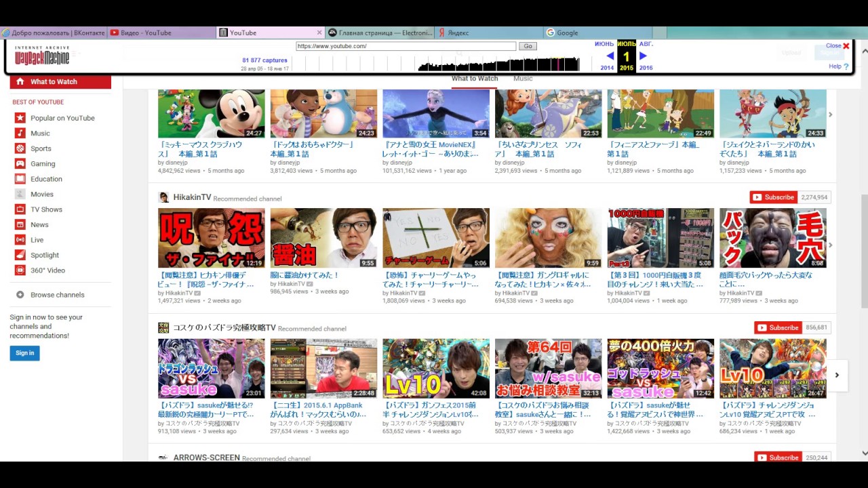This screenshot has width=868, height=488.
Task: Open the 81 877 captures link
Action: click(264, 60)
